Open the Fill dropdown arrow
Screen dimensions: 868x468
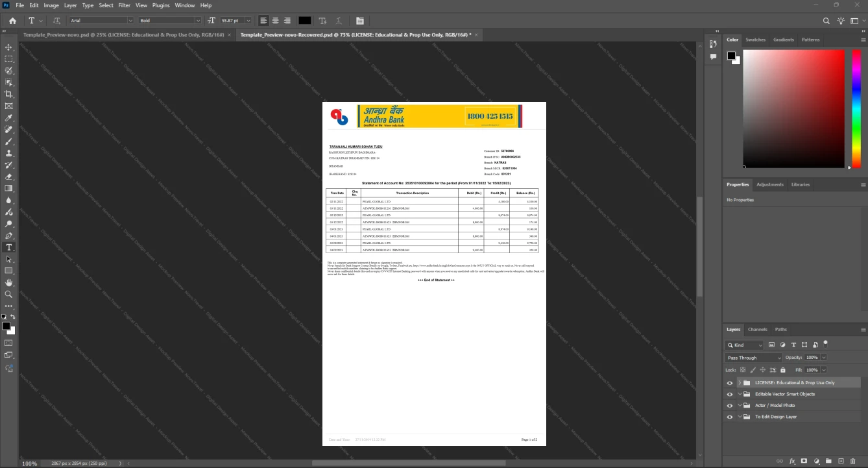pyautogui.click(x=824, y=369)
